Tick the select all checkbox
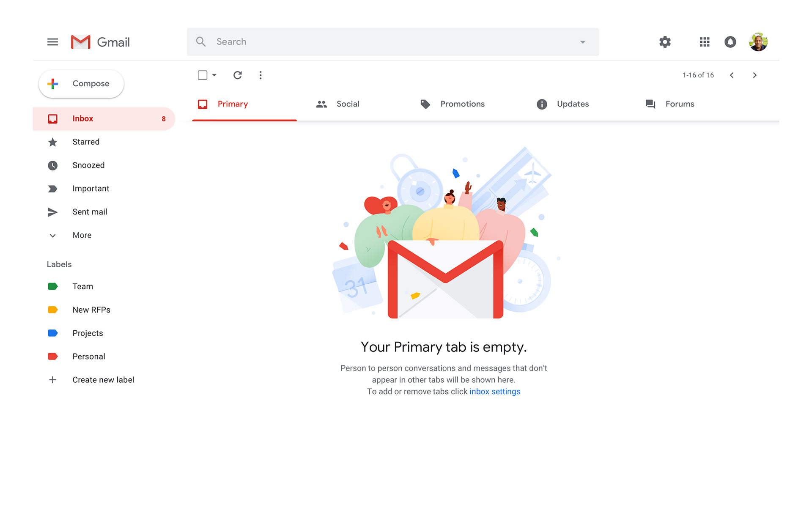The image size is (812, 513). point(203,75)
